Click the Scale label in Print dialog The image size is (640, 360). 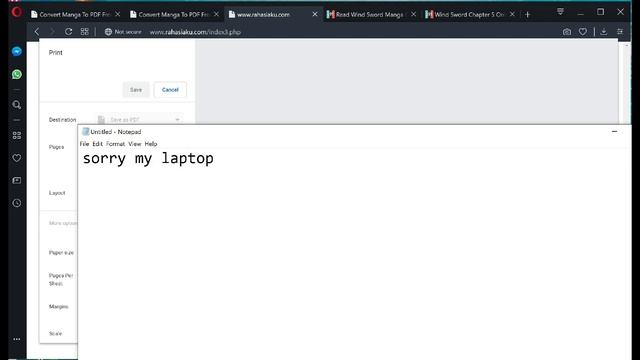tap(56, 333)
